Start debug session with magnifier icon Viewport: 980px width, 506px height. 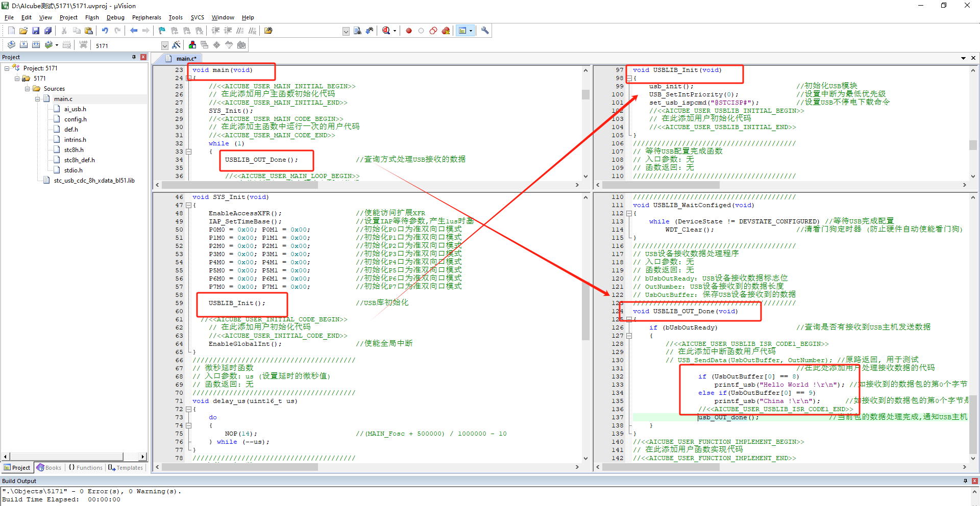tap(386, 31)
